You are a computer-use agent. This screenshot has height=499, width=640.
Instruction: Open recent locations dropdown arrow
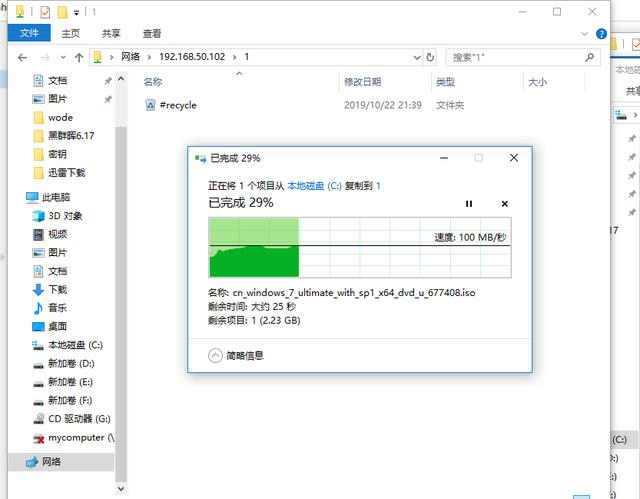(63, 58)
